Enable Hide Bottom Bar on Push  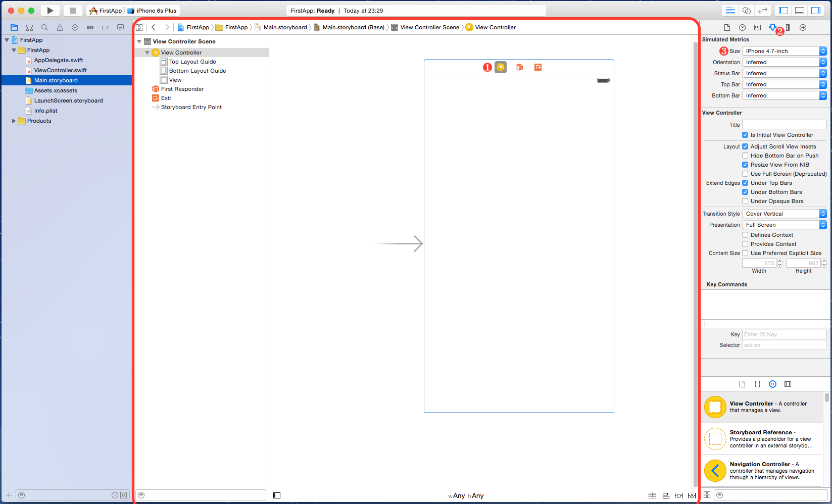(745, 156)
